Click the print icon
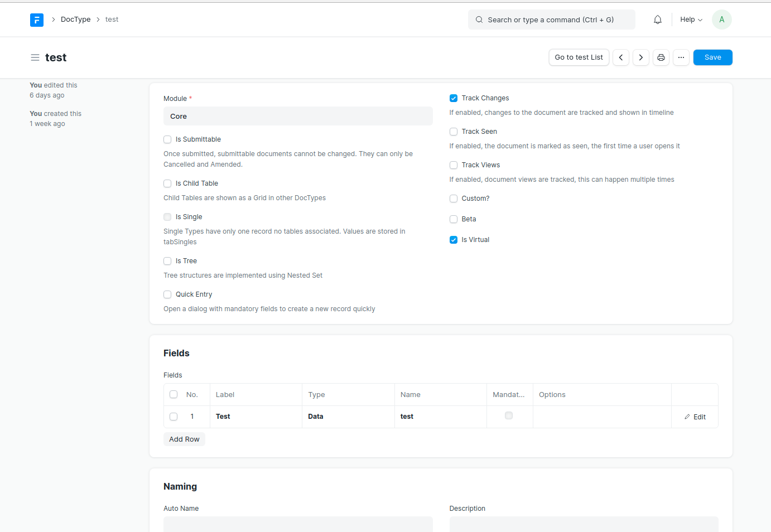Image resolution: width=771 pixels, height=532 pixels. tap(661, 57)
